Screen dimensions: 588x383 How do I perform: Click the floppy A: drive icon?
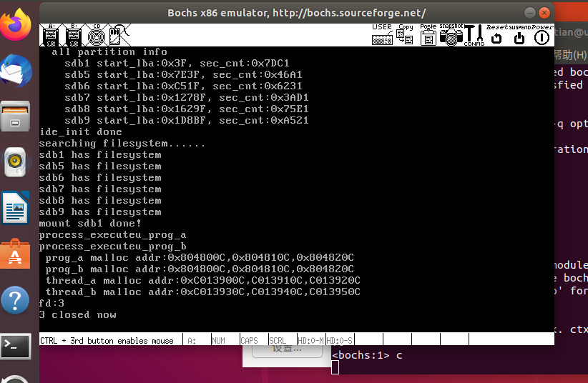(x=51, y=36)
